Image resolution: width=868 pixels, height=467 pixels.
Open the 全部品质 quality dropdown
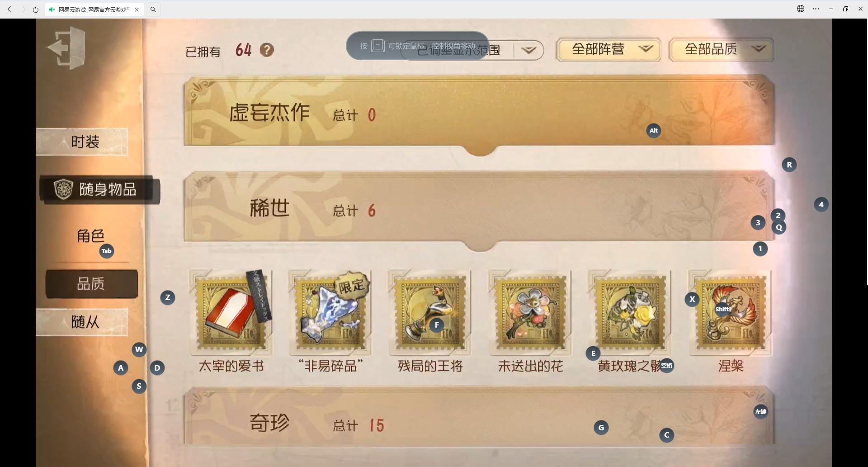[x=721, y=49]
